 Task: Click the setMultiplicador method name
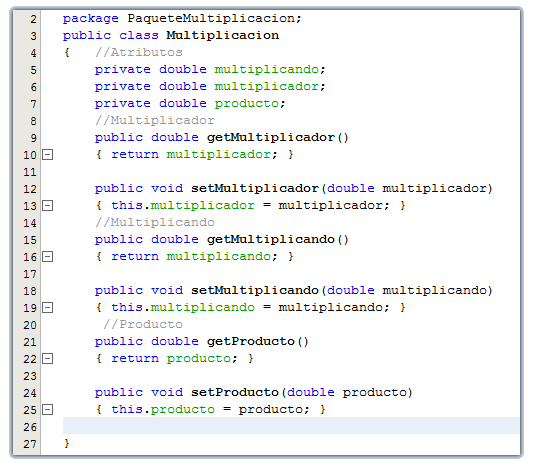[x=255, y=188]
